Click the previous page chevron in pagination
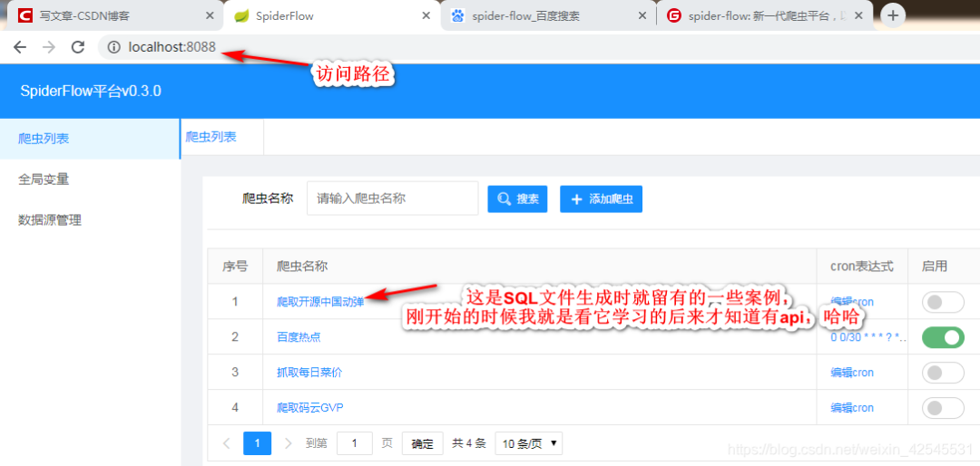 pyautogui.click(x=226, y=443)
